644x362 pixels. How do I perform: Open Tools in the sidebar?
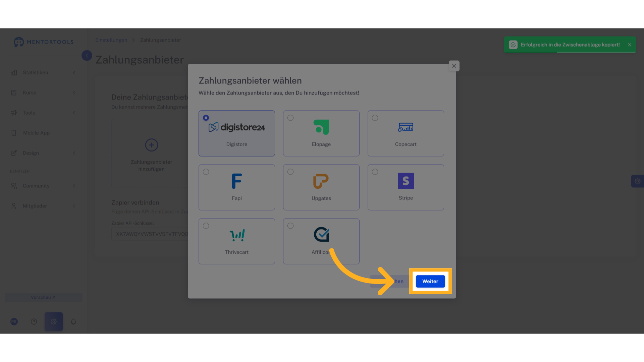click(43, 113)
